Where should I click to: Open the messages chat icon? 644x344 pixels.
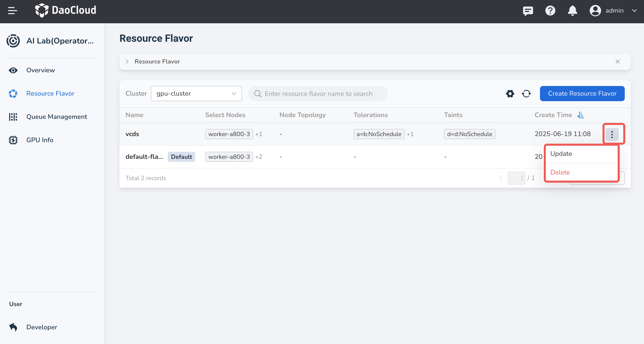[528, 11]
